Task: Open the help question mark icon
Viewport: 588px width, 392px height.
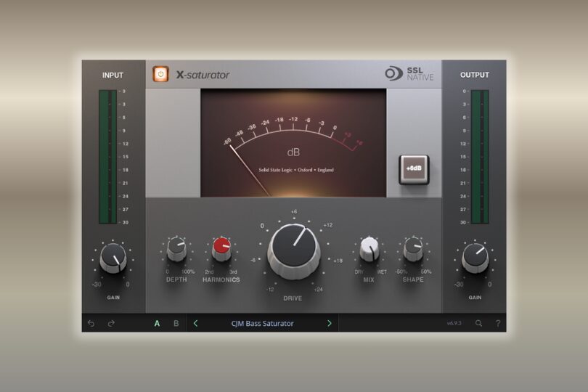Action: [498, 323]
